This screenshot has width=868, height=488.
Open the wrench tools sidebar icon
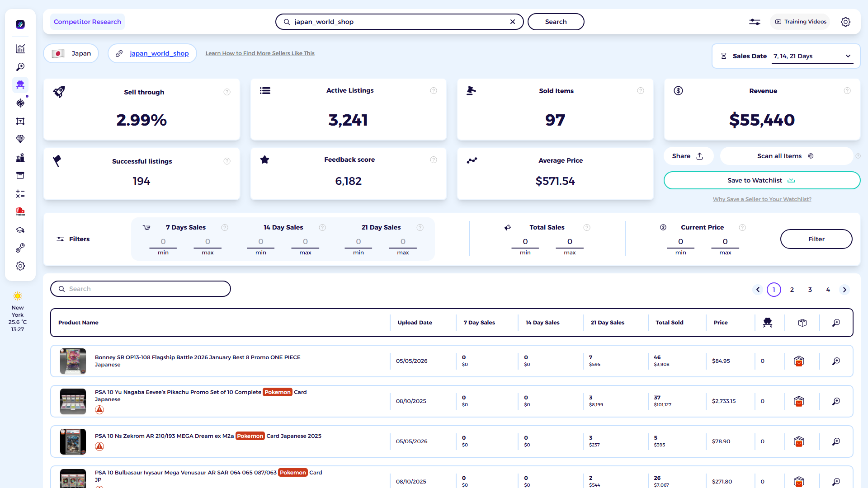(x=20, y=248)
